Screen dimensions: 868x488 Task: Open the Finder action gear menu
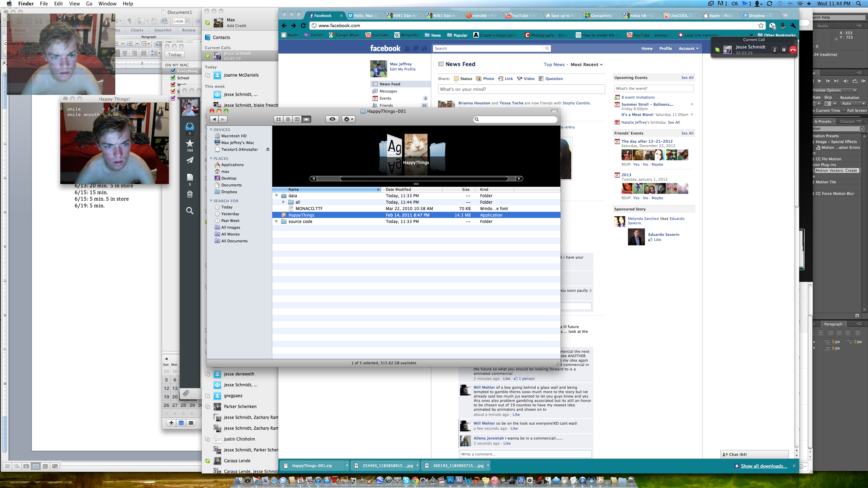[348, 119]
